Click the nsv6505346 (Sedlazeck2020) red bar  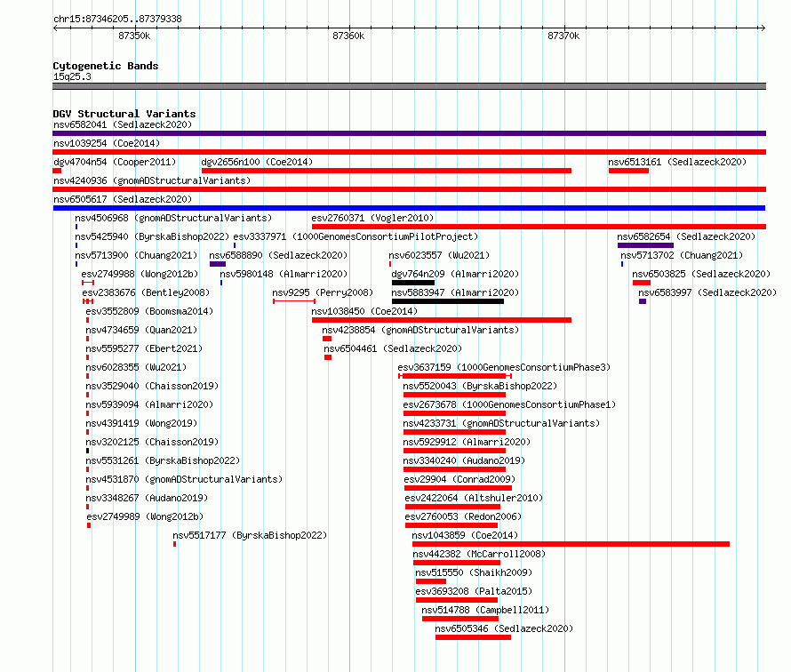pyautogui.click(x=473, y=637)
